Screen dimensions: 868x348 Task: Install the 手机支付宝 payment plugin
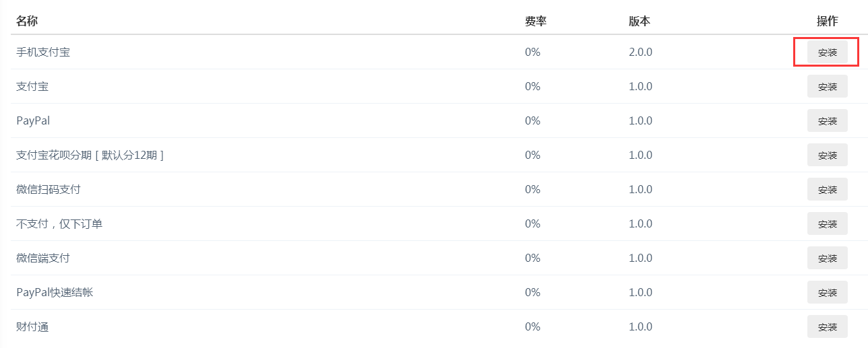827,53
